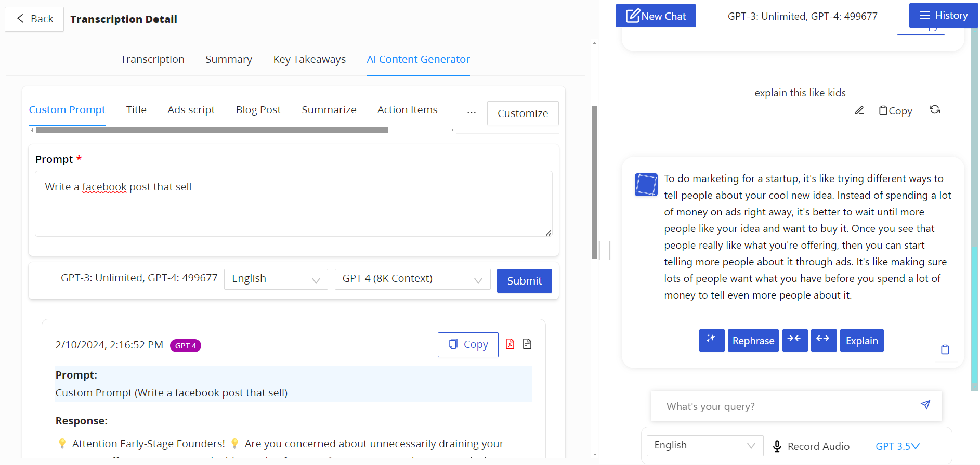The image size is (980, 465).
Task: Open the Action Items tab
Action: pyautogui.click(x=408, y=110)
